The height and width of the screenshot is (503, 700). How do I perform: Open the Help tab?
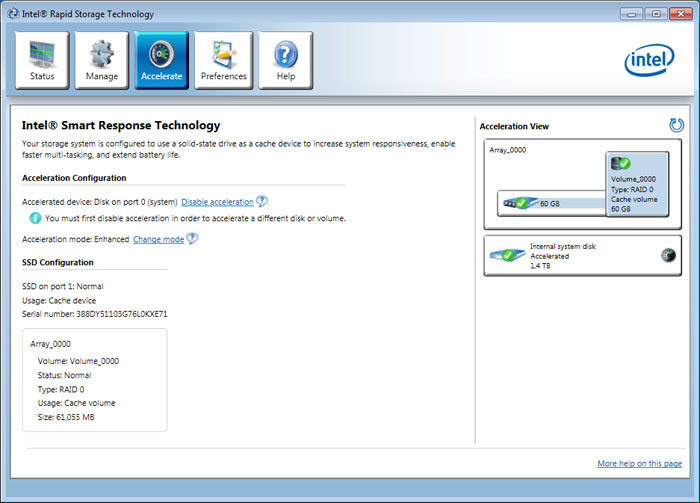coord(286,60)
